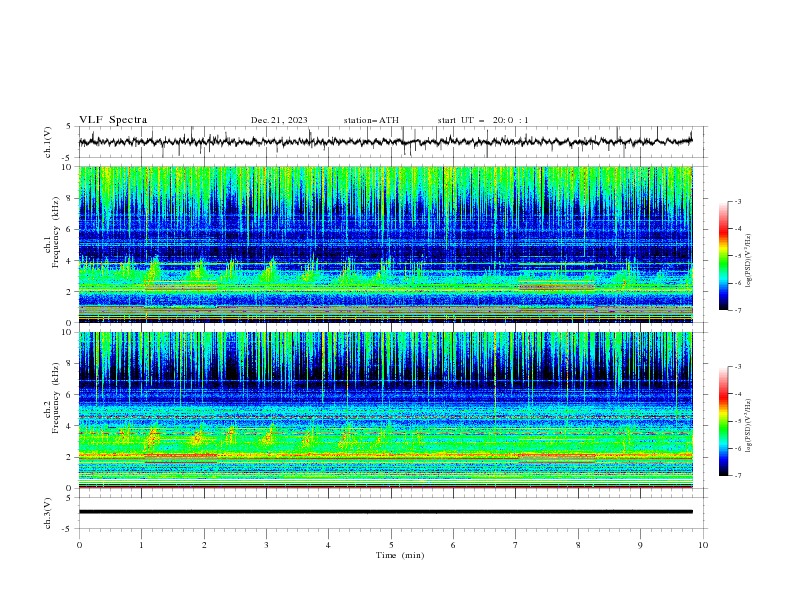The height and width of the screenshot is (612, 792).
Task: Click the ch.2 frequency tick "6"
Action: click(70, 395)
